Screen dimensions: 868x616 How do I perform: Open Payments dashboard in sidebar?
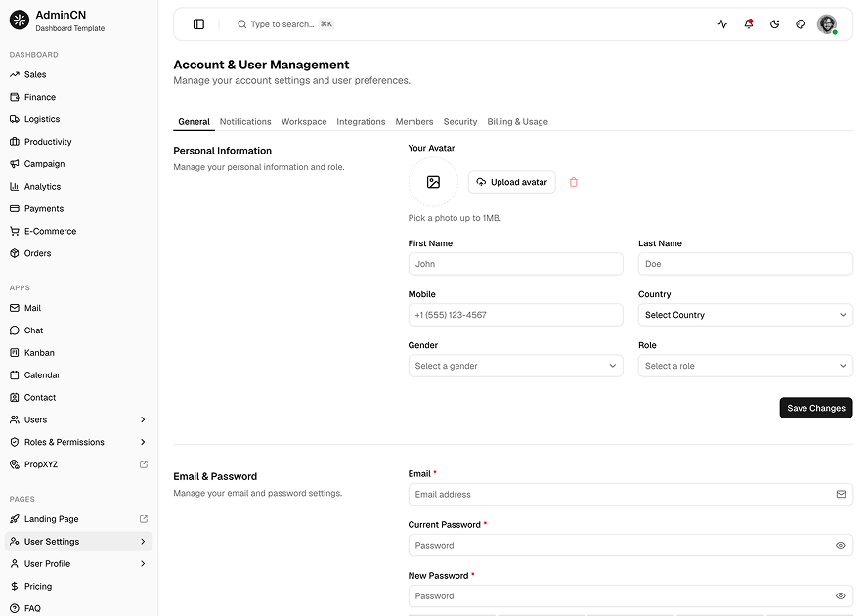tap(78, 209)
